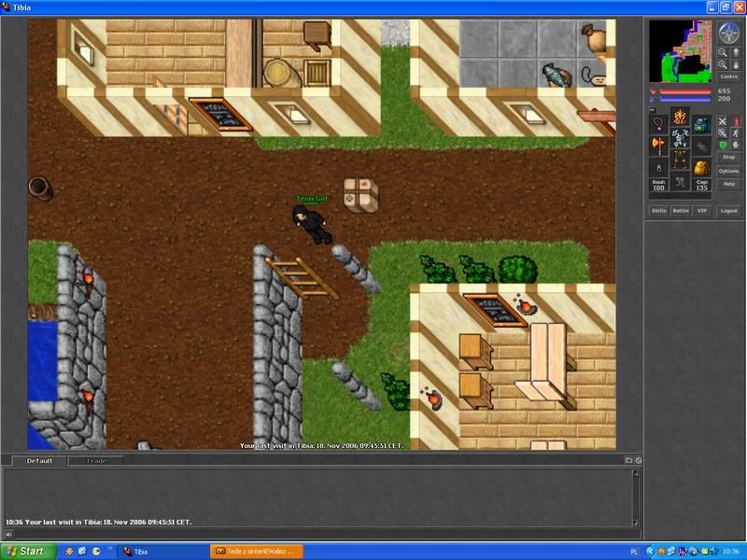Open the Windows Start menu
Image resolution: width=747 pixels, height=560 pixels.
click(x=28, y=552)
